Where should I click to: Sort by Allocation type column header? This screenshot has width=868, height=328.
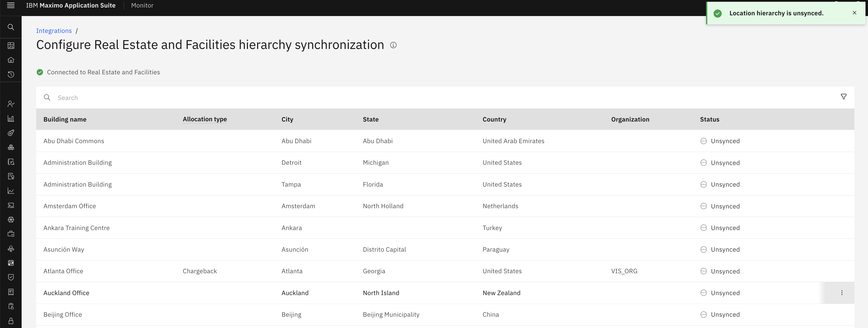(x=204, y=119)
